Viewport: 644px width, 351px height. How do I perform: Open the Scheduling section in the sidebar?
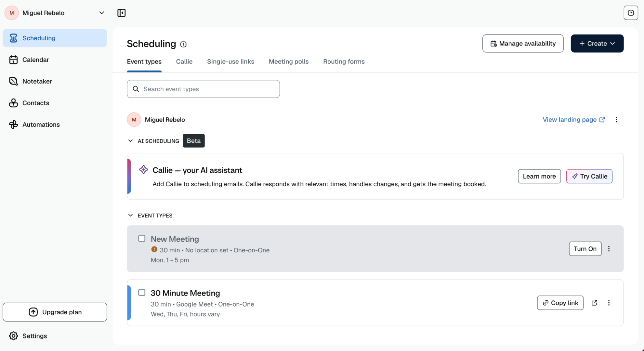55,38
